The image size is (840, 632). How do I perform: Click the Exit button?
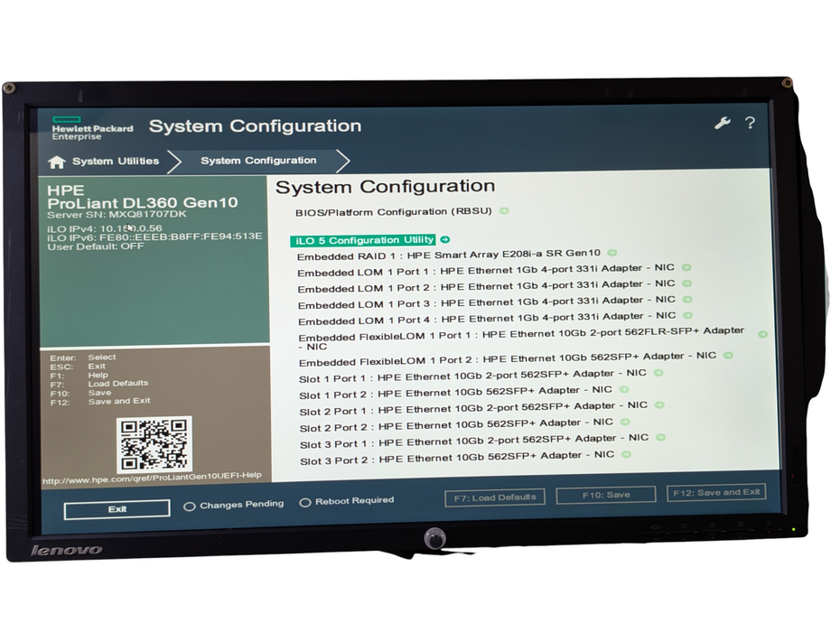click(117, 509)
